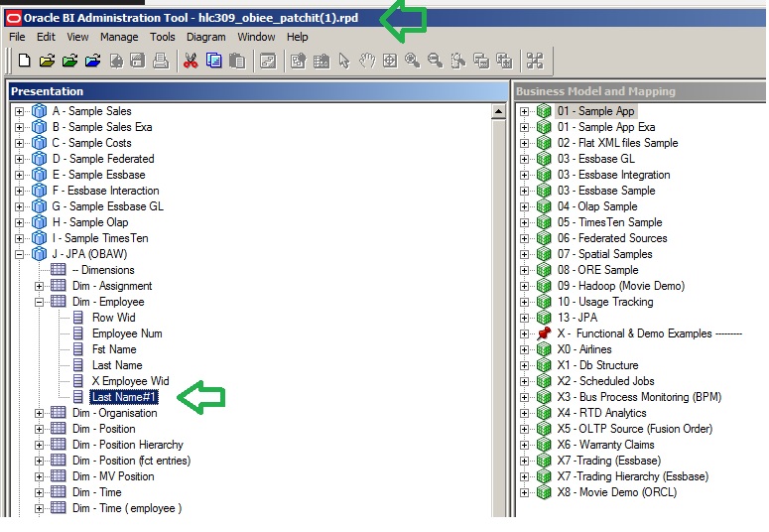Click the cube icon of J - JPA (OBAW)

tap(40, 254)
